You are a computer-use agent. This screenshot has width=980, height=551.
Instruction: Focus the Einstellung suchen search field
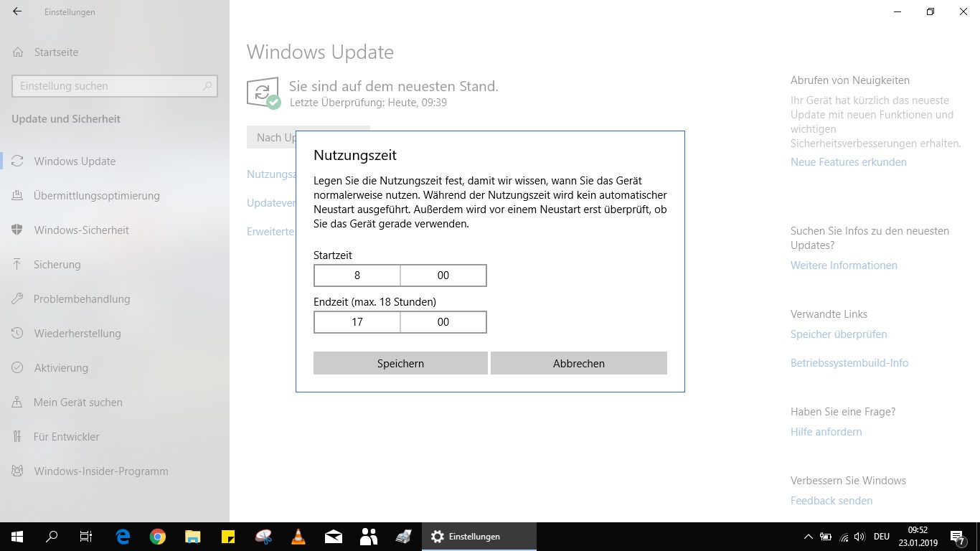[x=115, y=86]
